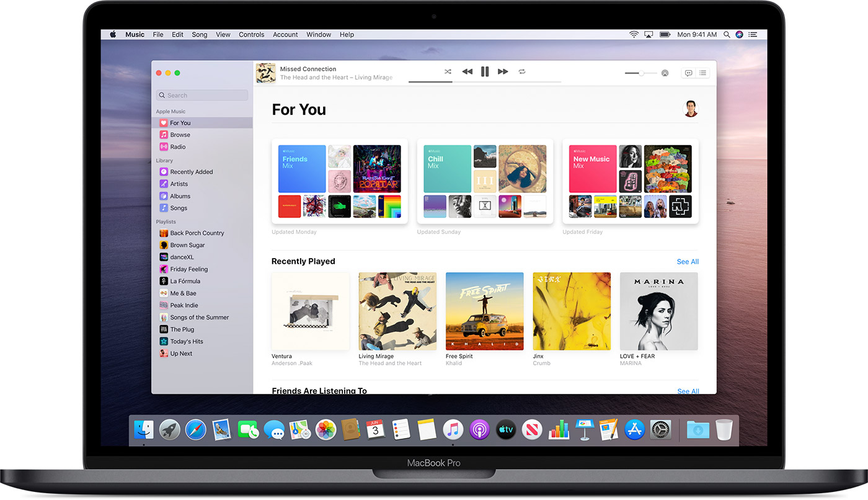Show the lyrics panel
868x500 pixels.
pos(688,73)
